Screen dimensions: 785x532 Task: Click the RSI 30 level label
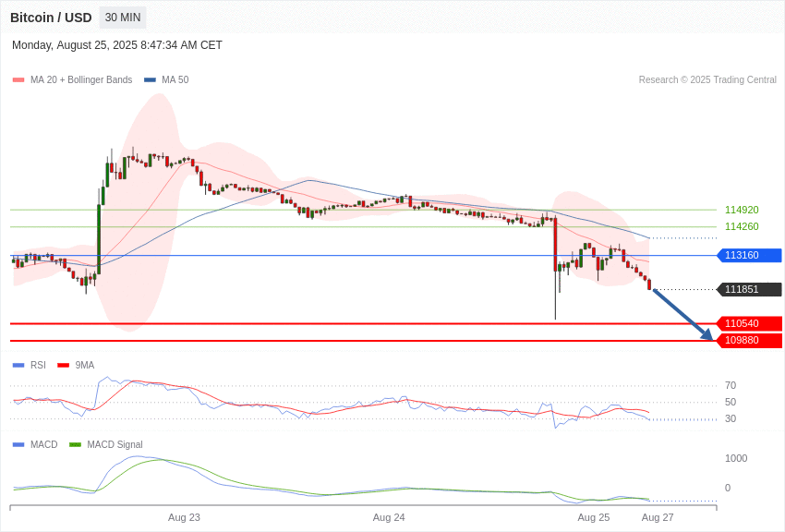click(731, 418)
